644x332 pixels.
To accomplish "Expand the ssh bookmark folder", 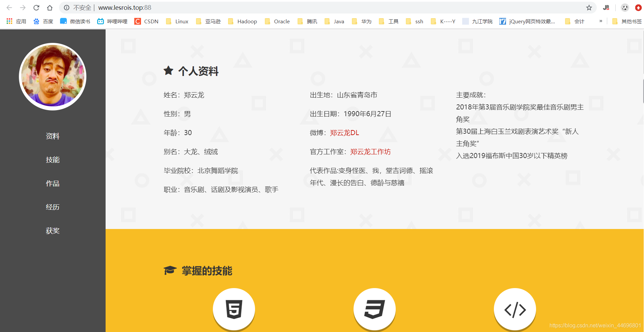I will 415,21.
